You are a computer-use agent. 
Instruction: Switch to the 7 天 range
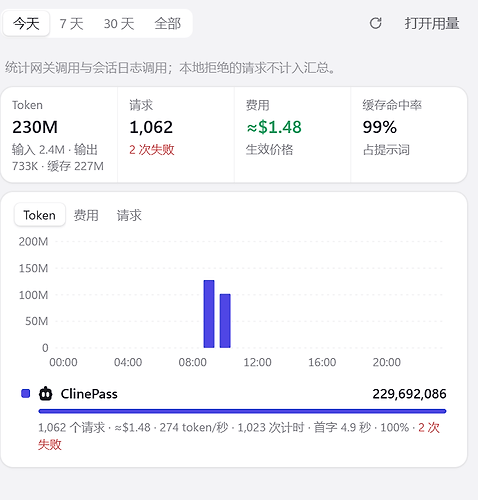71,24
